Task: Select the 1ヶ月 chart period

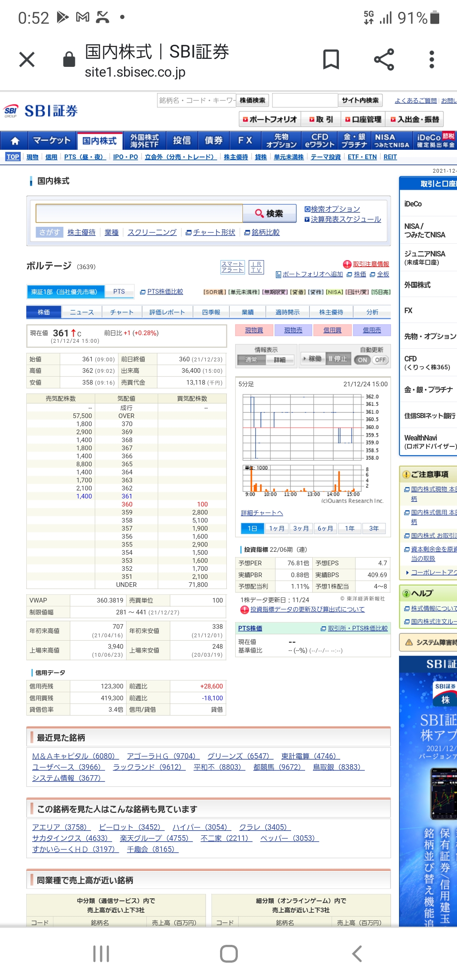Action: [277, 528]
